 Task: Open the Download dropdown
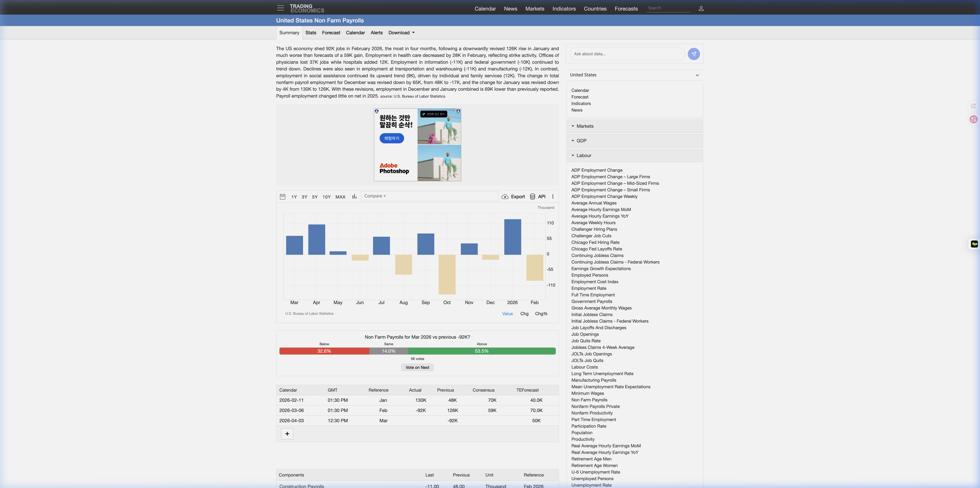pyautogui.click(x=401, y=33)
